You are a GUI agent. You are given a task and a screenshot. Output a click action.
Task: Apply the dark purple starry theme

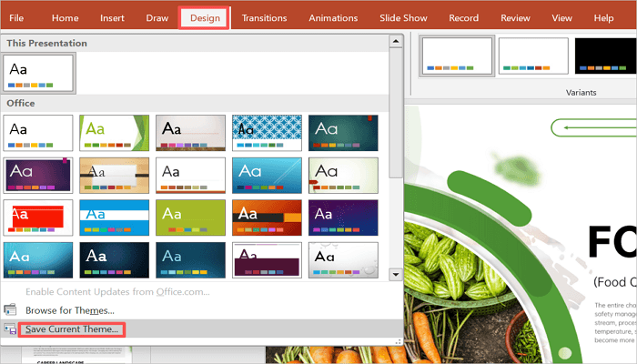[343, 217]
